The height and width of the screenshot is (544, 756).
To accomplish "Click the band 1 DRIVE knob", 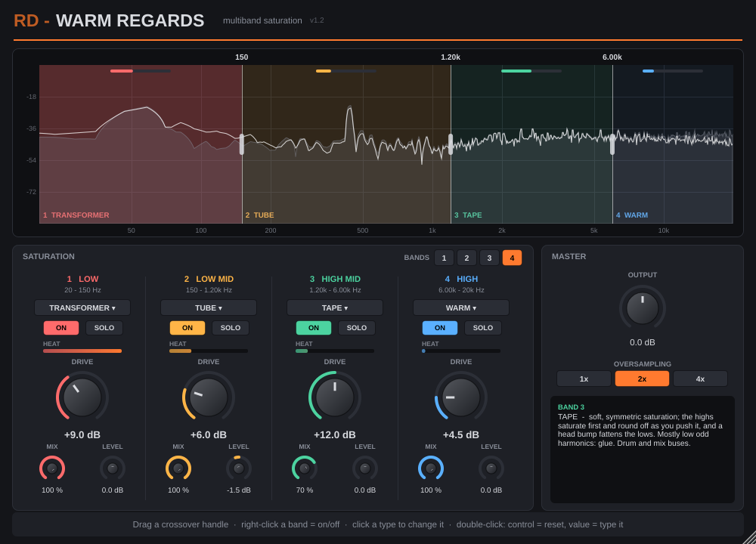I will [x=82, y=397].
